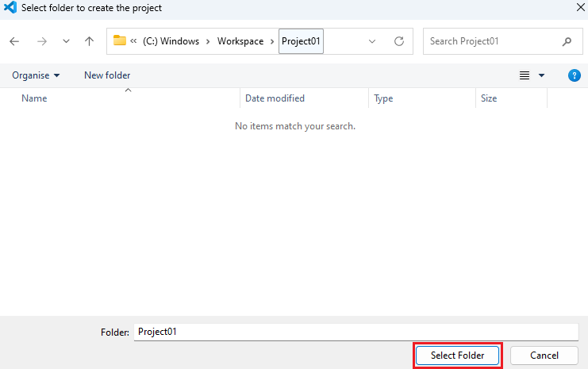Click the magnifier icon in search box
Viewport: 588px width, 369px height.
coord(567,41)
